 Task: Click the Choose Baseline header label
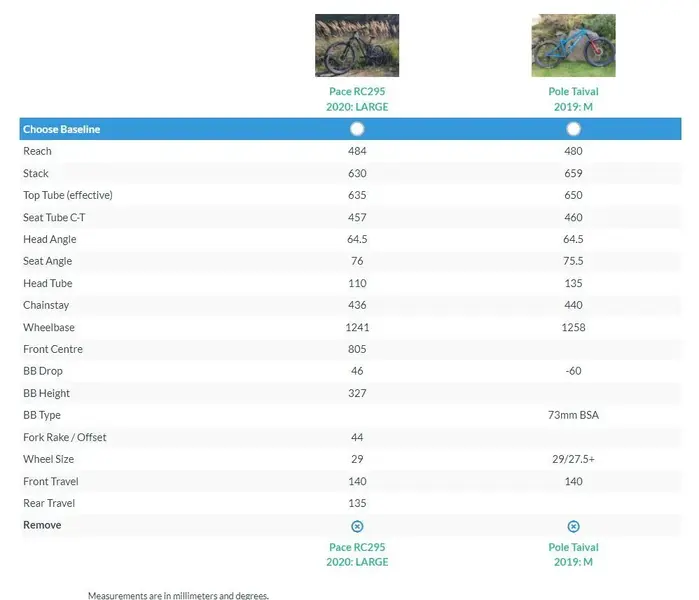pos(62,129)
